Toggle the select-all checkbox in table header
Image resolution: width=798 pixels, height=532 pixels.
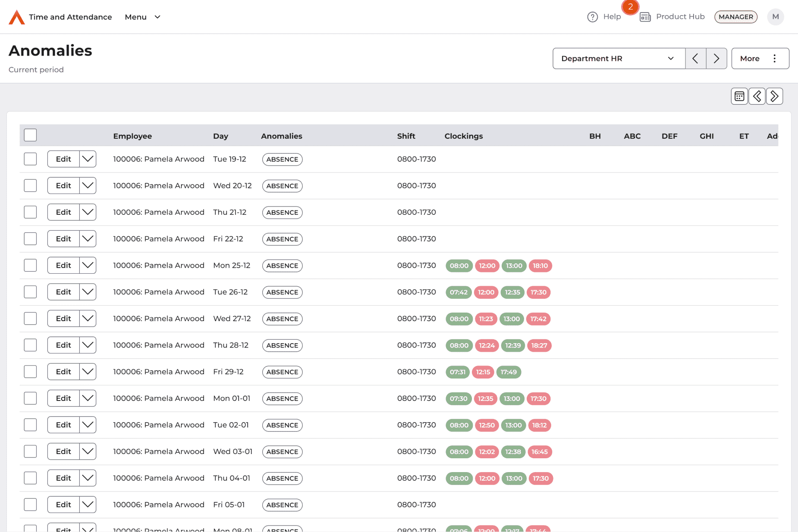click(x=30, y=135)
